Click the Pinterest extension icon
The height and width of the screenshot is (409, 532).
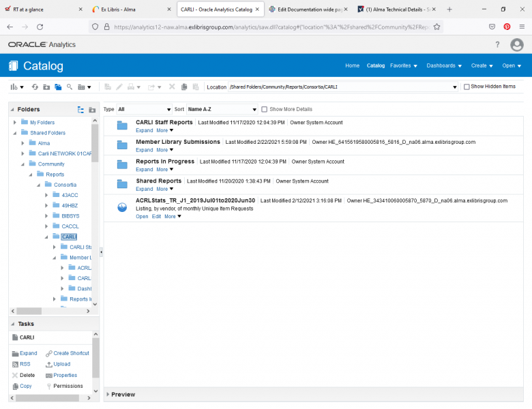tap(507, 27)
